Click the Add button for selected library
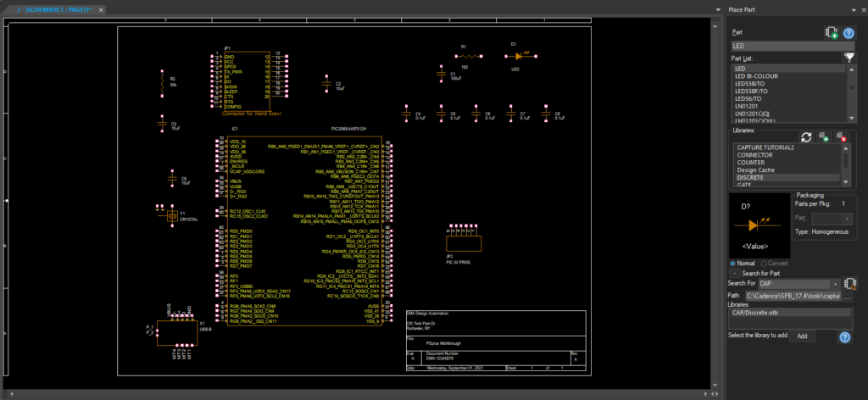868x400 pixels. pyautogui.click(x=800, y=336)
